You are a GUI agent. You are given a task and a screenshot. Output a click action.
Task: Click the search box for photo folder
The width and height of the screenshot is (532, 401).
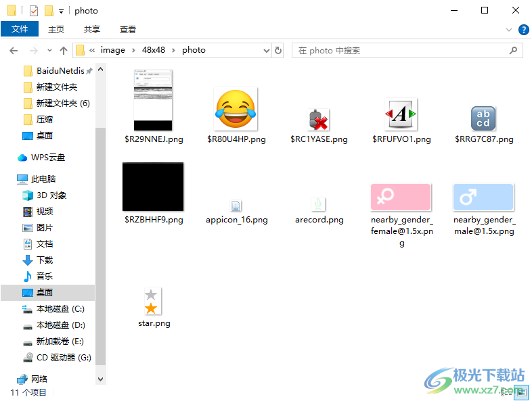[x=407, y=51]
